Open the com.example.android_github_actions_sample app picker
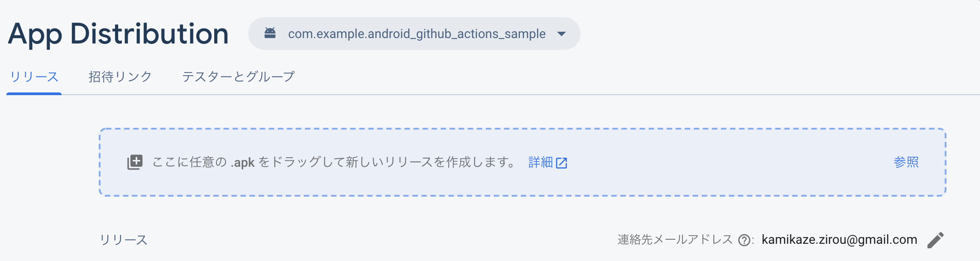This screenshot has height=261, width=980. pos(417,34)
